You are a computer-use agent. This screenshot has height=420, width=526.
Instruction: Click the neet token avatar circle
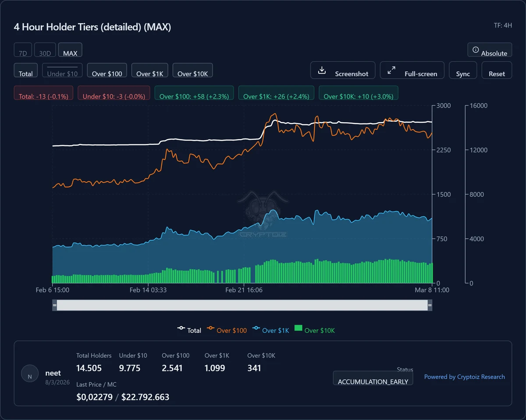point(30,374)
